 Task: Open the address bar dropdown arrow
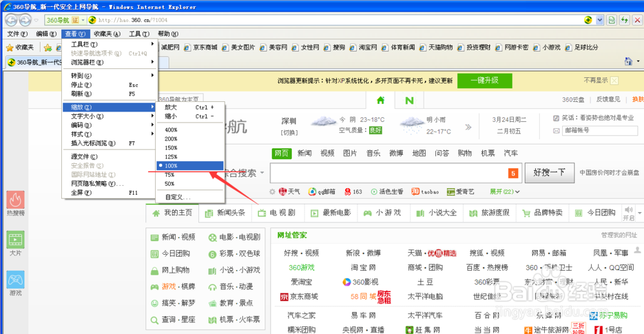[x=600, y=20]
